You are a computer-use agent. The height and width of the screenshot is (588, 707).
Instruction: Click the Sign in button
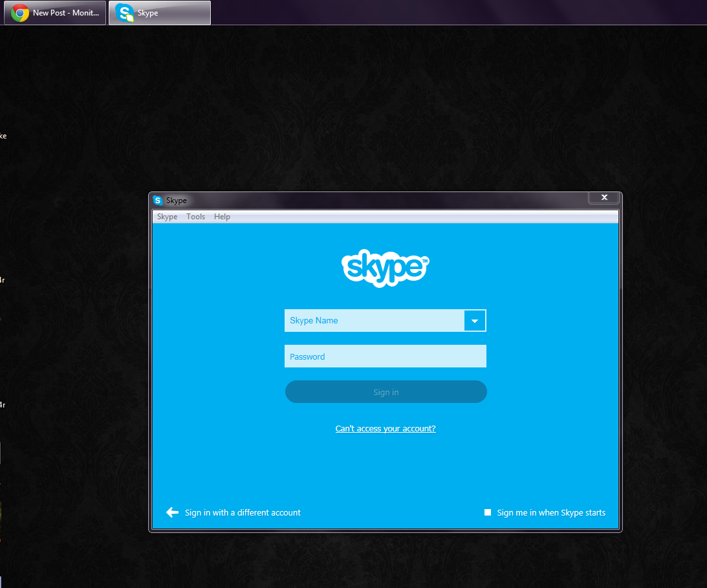point(386,392)
